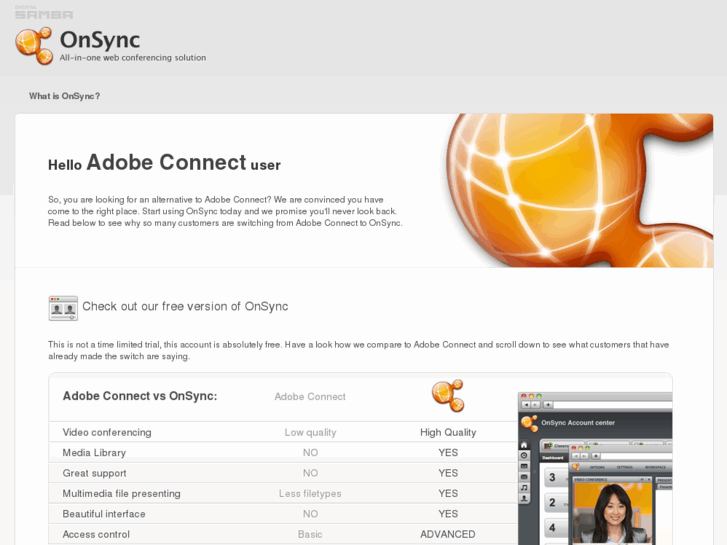The width and height of the screenshot is (727, 545).
Task: Click the YES cell in the Beautiful interface row
Action: [448, 514]
